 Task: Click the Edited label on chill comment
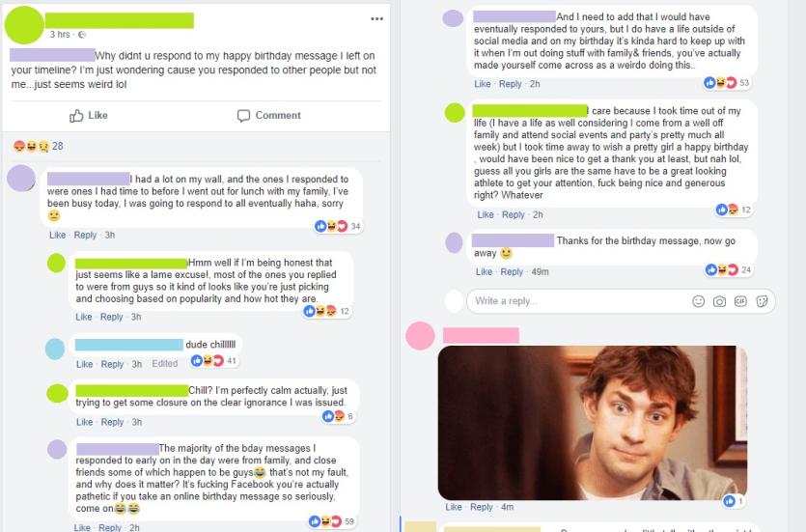pyautogui.click(x=164, y=364)
